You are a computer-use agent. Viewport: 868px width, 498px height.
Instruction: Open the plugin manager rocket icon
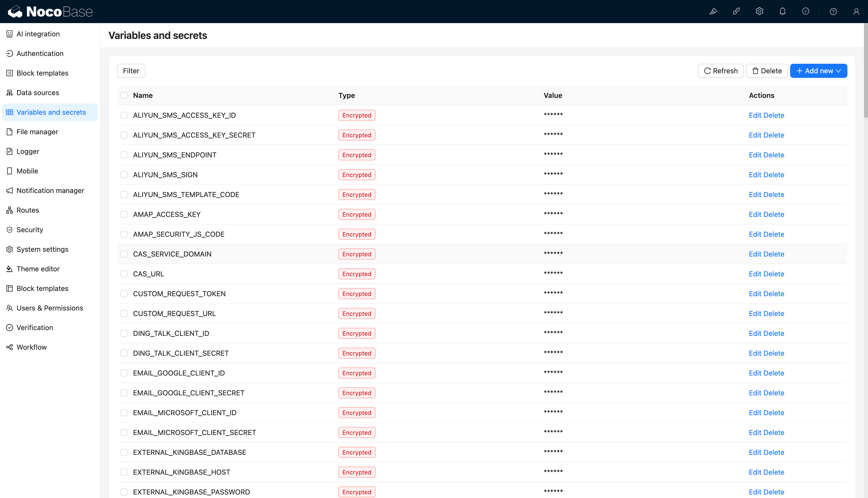(736, 11)
